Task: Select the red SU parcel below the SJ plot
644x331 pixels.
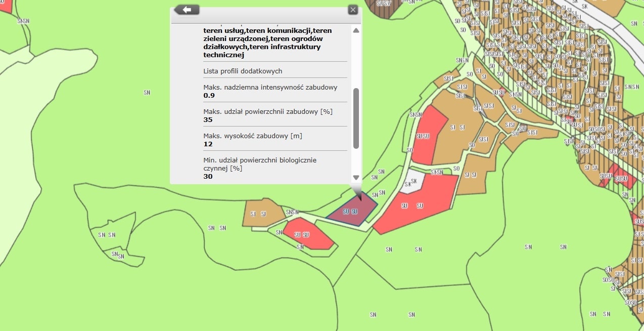Action: tap(307, 235)
